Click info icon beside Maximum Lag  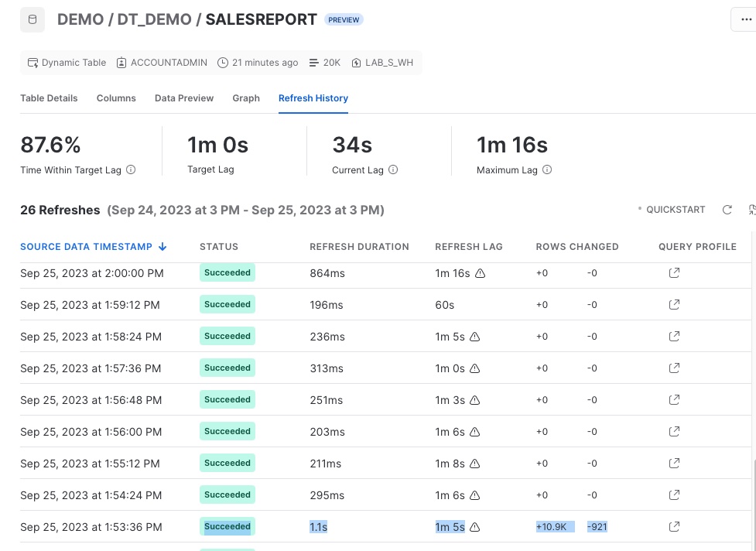pos(547,169)
